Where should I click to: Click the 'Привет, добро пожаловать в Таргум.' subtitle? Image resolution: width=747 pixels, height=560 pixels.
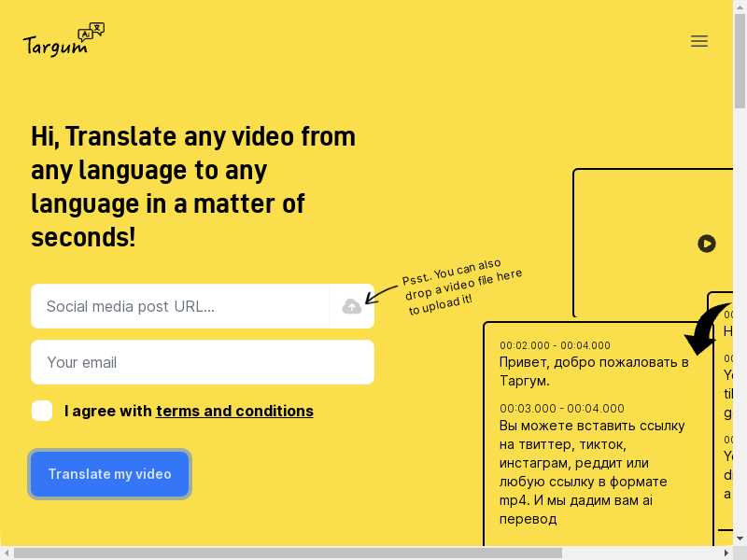click(594, 371)
